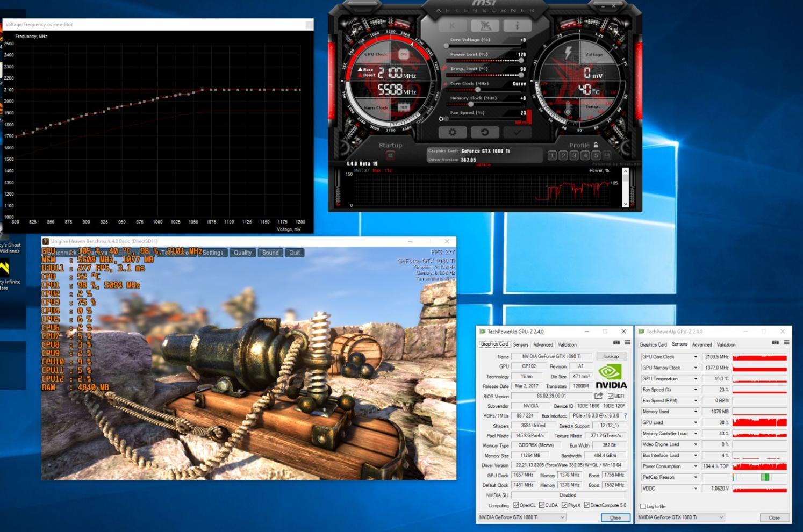The width and height of the screenshot is (803, 532).
Task: Take screenshot via camera icon in GPU-Z Graphics Card window
Action: tap(616, 342)
